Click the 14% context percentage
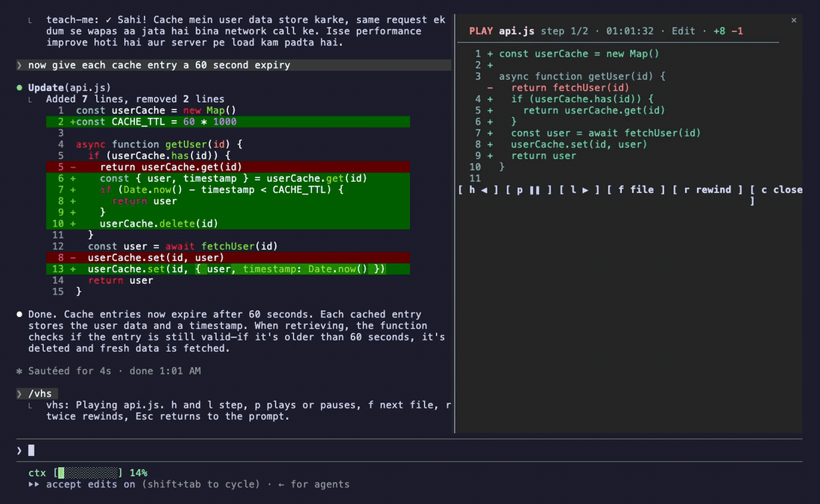This screenshot has height=504, width=820. [139, 473]
